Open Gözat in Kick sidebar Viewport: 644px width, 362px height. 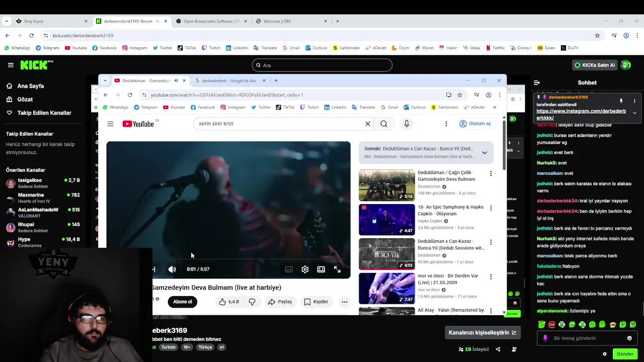[x=25, y=100]
